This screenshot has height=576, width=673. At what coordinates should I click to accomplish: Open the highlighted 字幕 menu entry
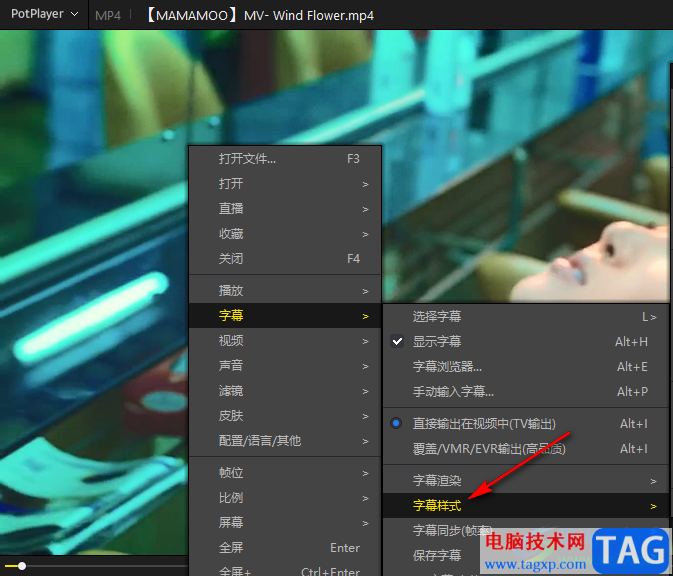click(x=285, y=315)
